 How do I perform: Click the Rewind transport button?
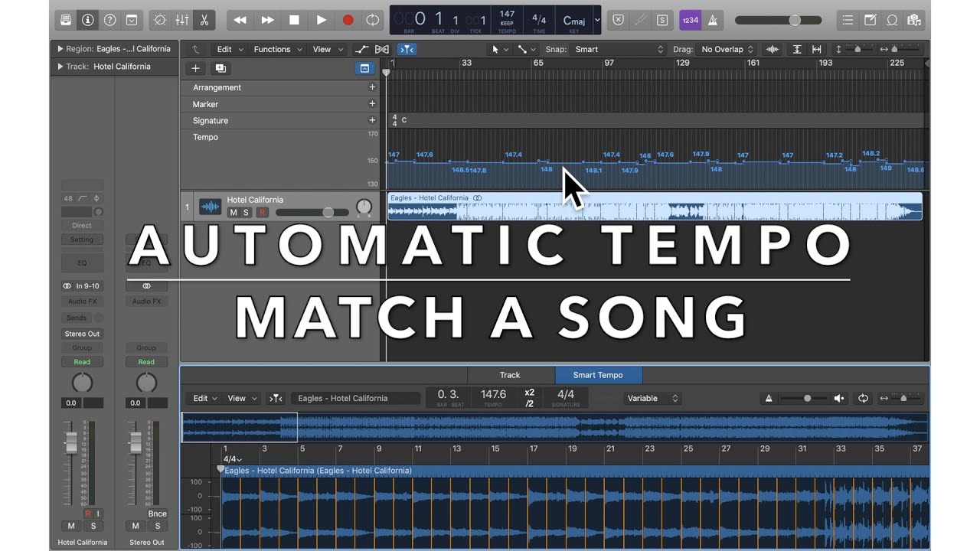pyautogui.click(x=240, y=20)
